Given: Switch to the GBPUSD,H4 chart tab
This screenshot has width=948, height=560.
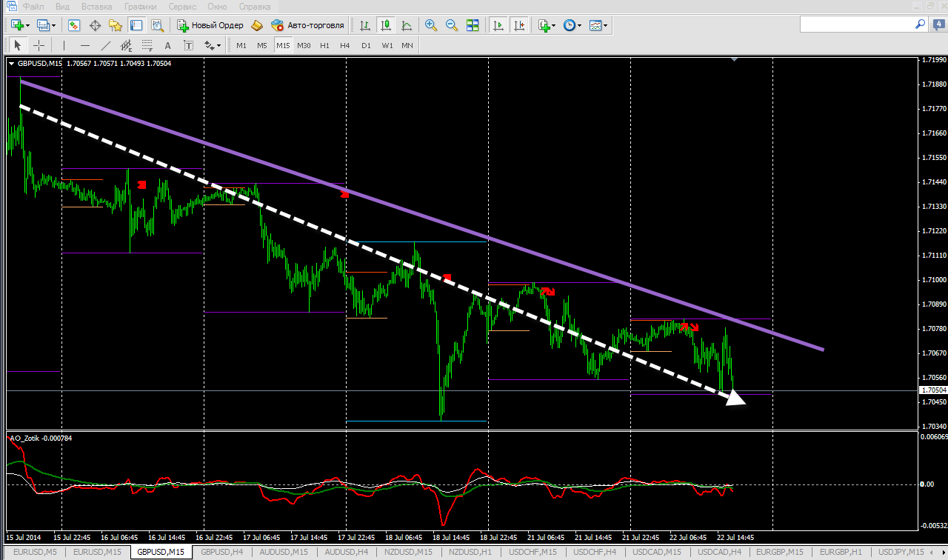Looking at the screenshot, I should click(x=221, y=552).
